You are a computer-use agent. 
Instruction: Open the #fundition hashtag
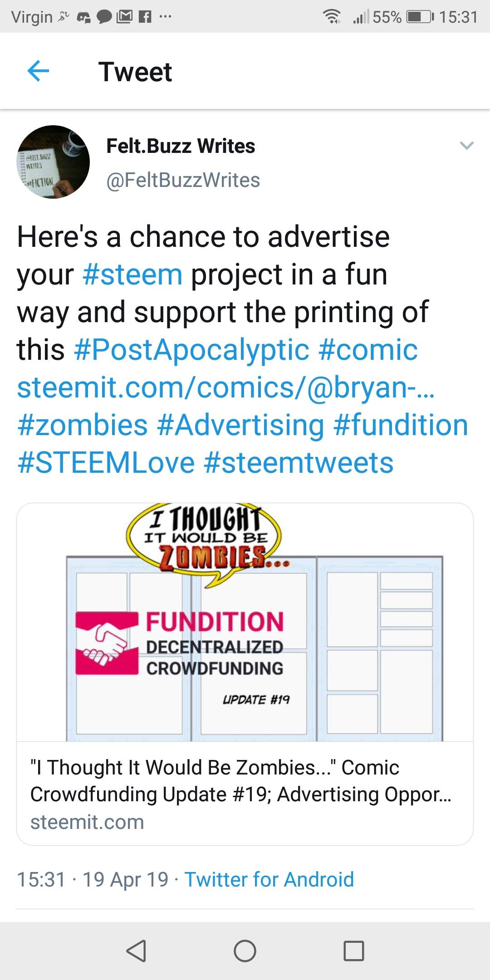[401, 425]
